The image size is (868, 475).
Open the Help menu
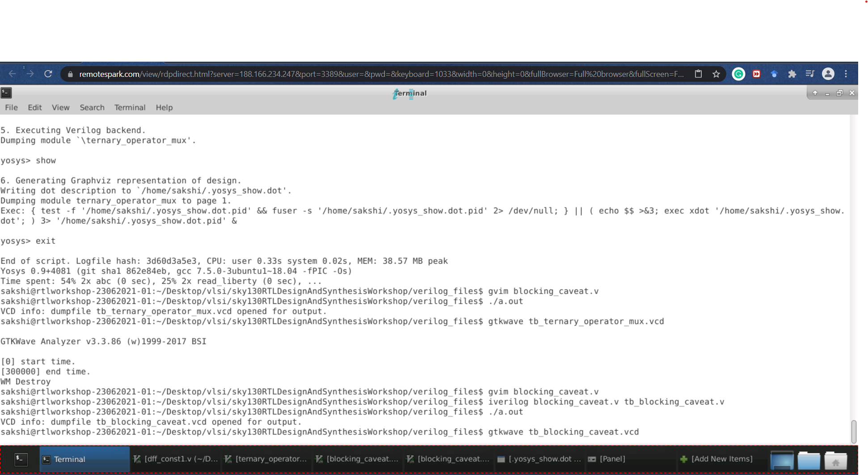[164, 107]
